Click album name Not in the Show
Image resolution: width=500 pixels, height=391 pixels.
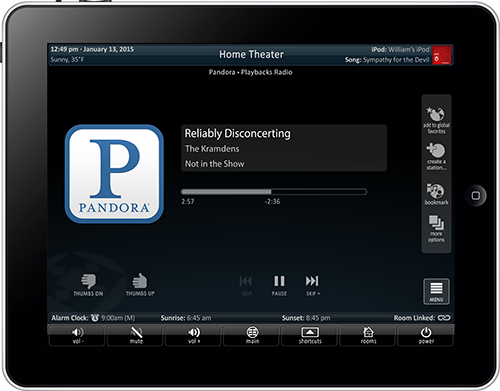point(215,164)
